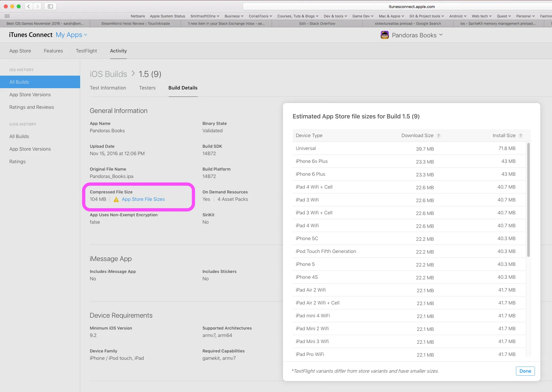The width and height of the screenshot is (552, 392).
Task: Open the Apple System Status bookmark
Action: [167, 16]
